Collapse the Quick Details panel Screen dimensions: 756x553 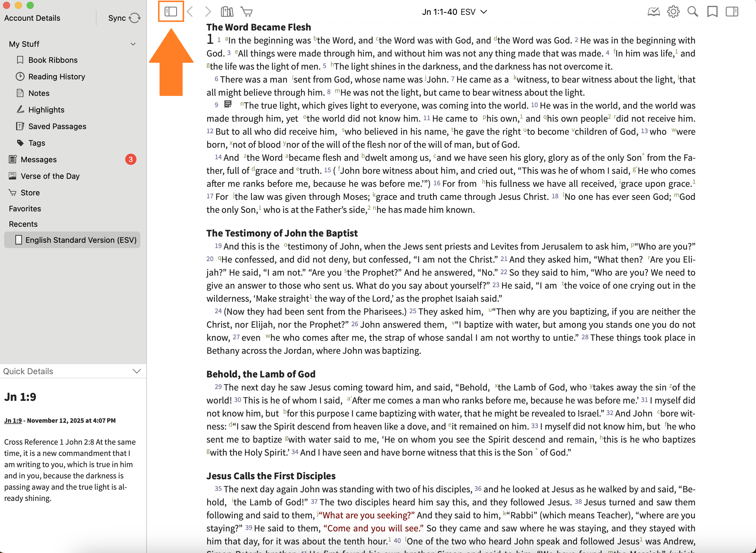(136, 371)
